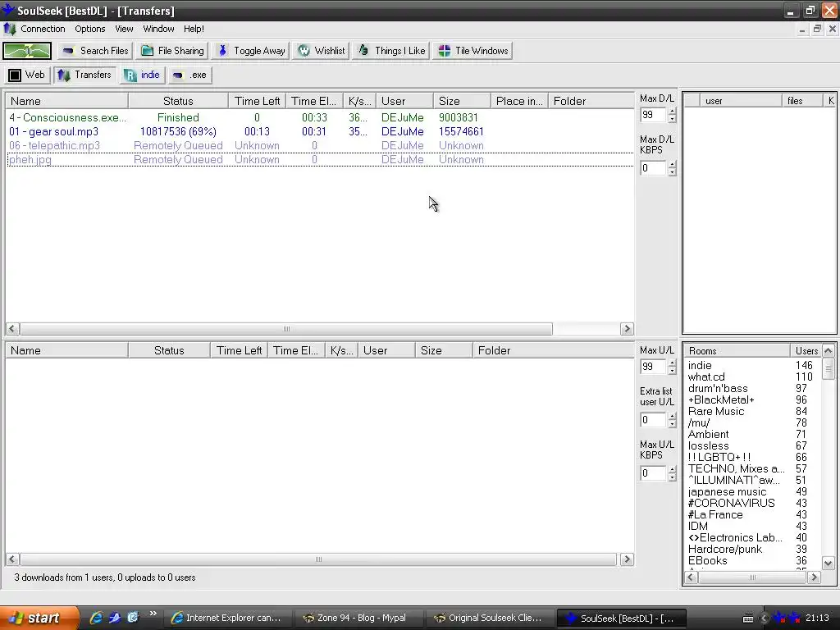The image size is (840, 630).
Task: Open Original Soulseek Client taskbar item
Action: click(490, 619)
